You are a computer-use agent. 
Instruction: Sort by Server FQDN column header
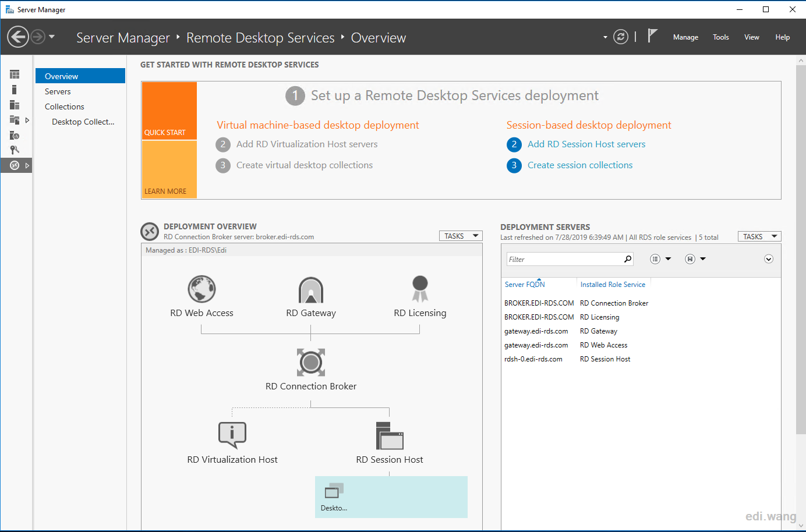point(525,285)
